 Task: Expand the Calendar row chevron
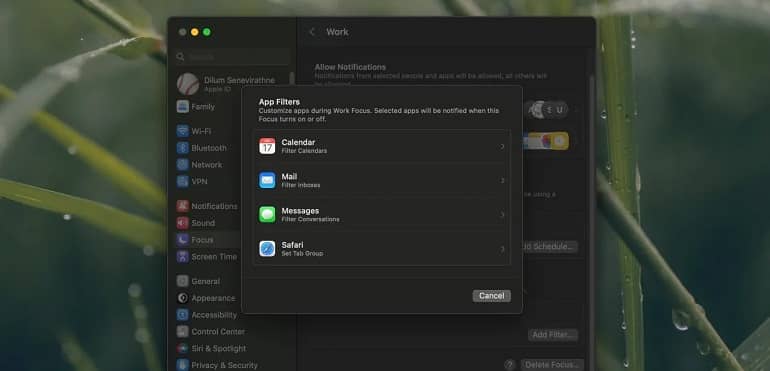pyautogui.click(x=502, y=146)
